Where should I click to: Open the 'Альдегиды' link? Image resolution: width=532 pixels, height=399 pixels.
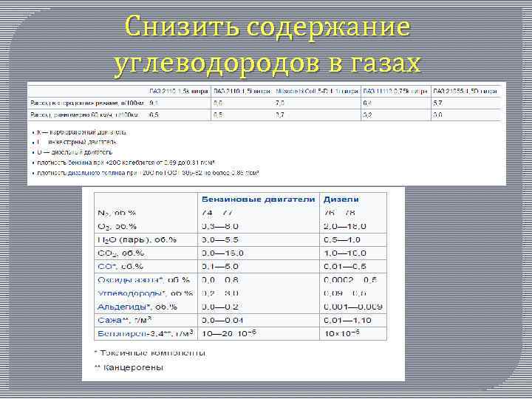coord(123,307)
